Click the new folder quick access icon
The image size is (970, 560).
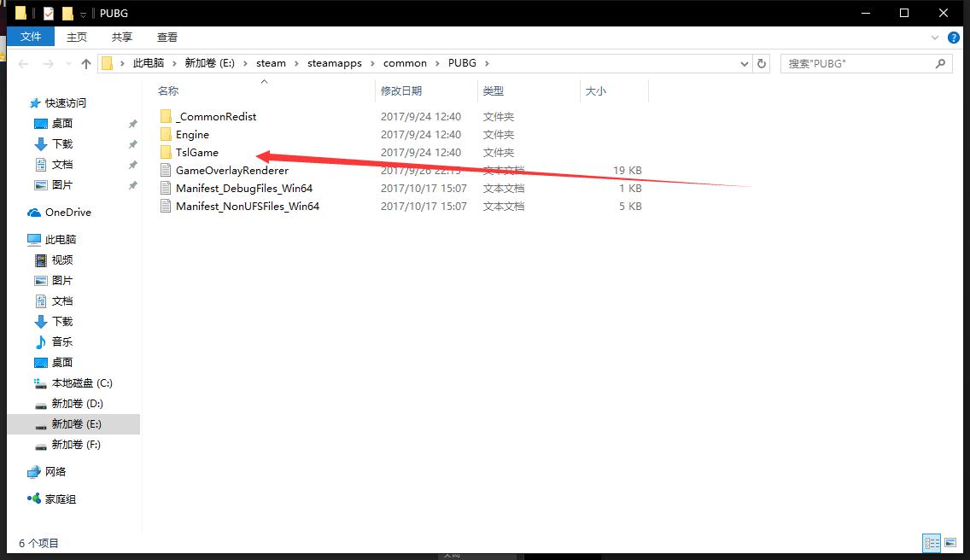tap(67, 13)
